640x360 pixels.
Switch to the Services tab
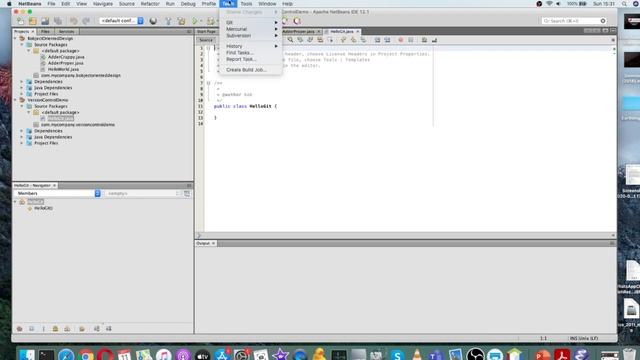tap(67, 31)
